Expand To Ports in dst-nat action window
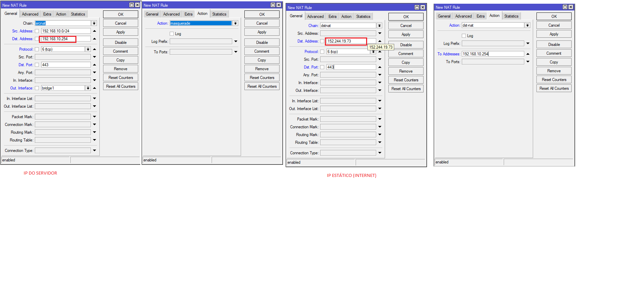This screenshot has width=644, height=289. pyautogui.click(x=528, y=62)
